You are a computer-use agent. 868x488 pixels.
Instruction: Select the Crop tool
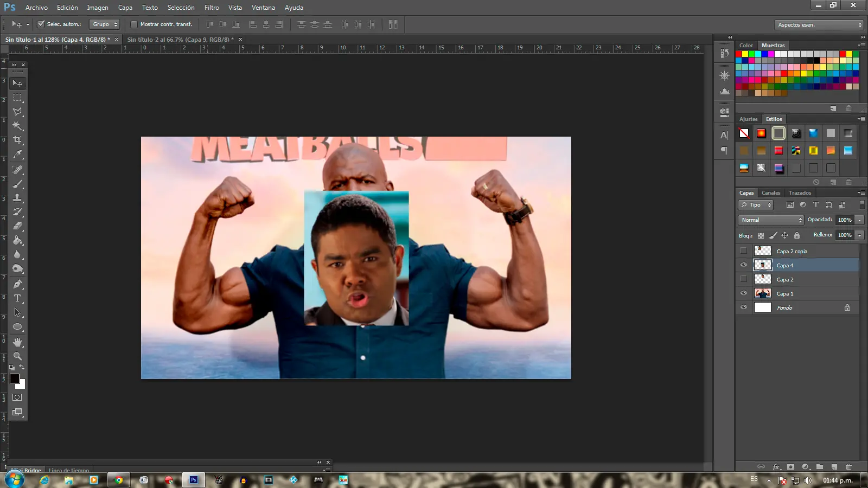17,140
